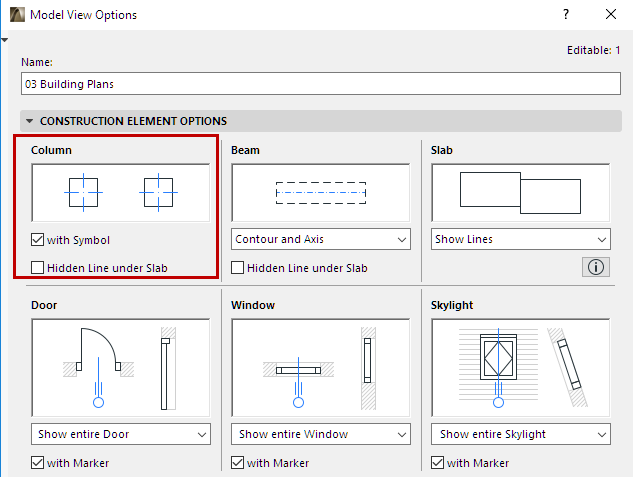Click the Name input field
Image resolution: width=633 pixels, height=477 pixels.
click(320, 84)
